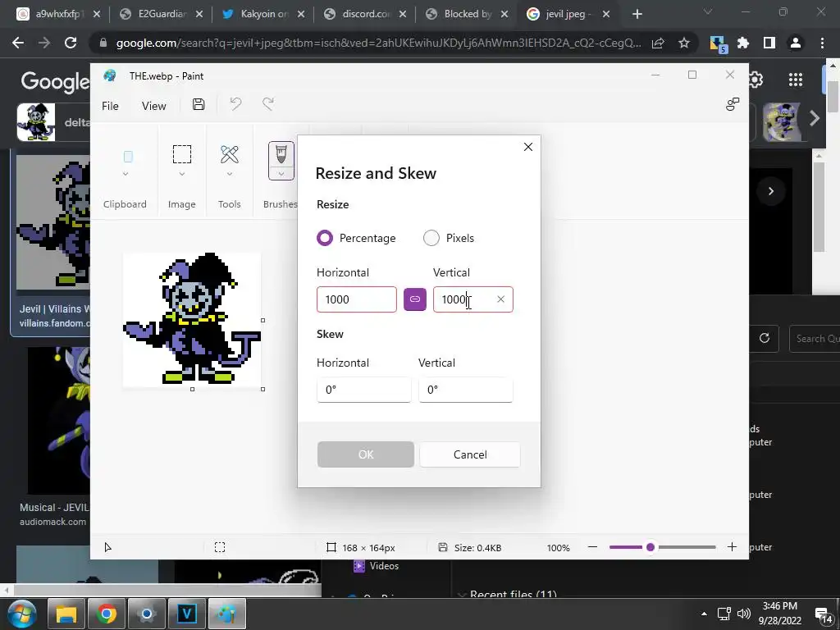Open the audiomack.com image result link
Screen dimensions: 840x630
53,521
